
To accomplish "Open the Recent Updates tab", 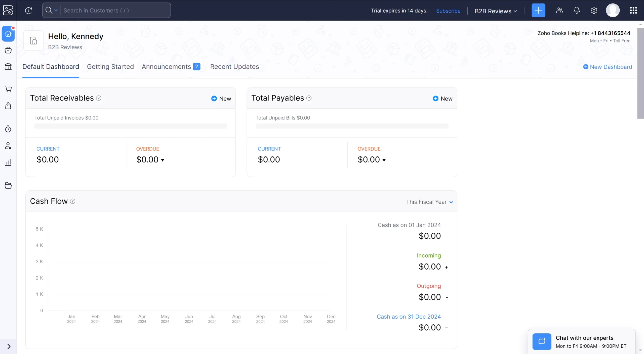I will [x=235, y=67].
